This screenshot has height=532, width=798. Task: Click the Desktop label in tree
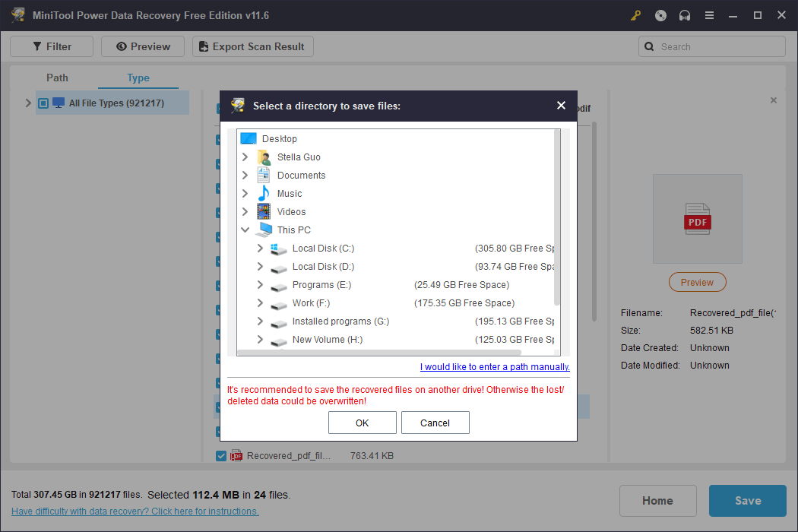tap(280, 138)
